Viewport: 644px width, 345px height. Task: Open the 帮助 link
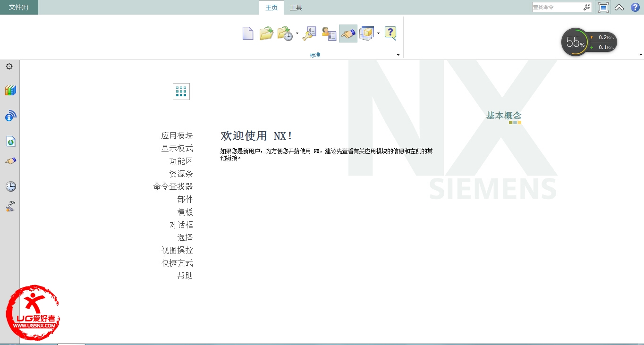click(x=185, y=276)
